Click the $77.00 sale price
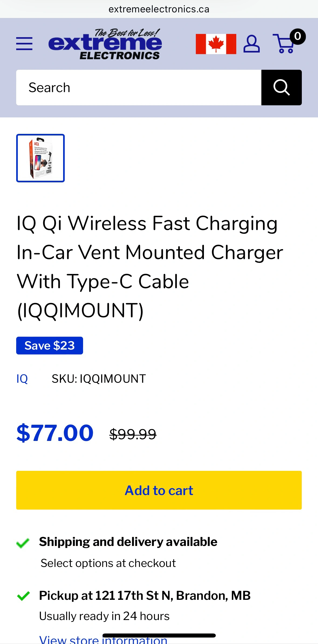The height and width of the screenshot is (644, 318). pos(55,433)
